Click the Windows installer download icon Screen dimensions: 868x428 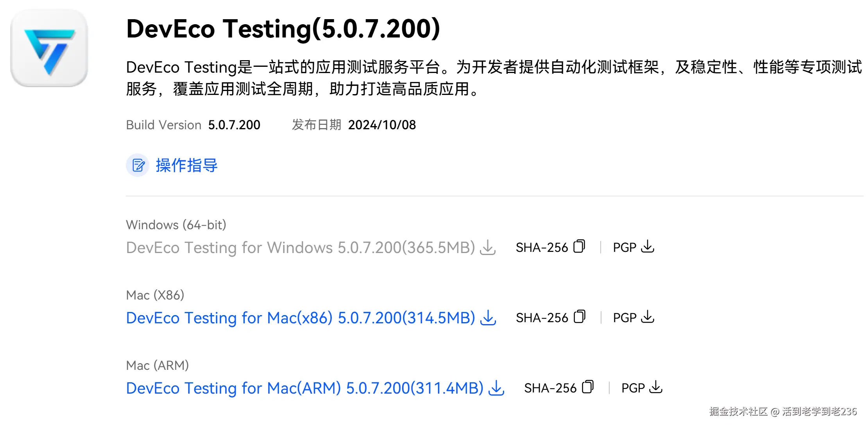pos(488,248)
